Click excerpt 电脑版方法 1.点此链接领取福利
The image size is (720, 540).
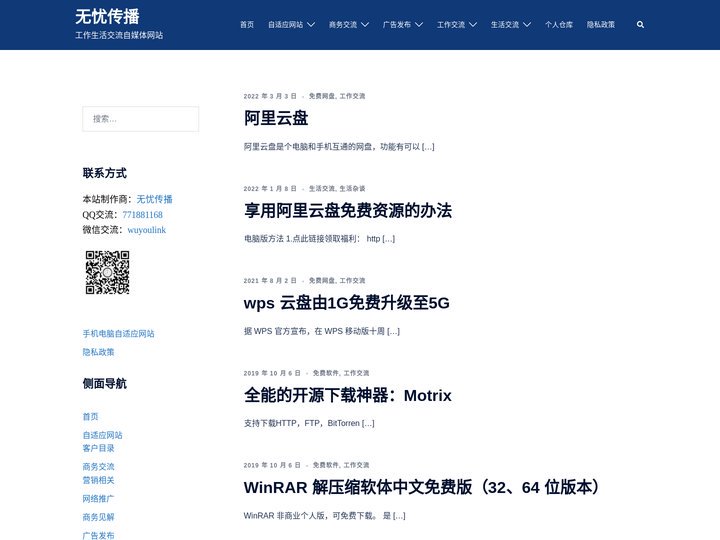click(x=319, y=239)
